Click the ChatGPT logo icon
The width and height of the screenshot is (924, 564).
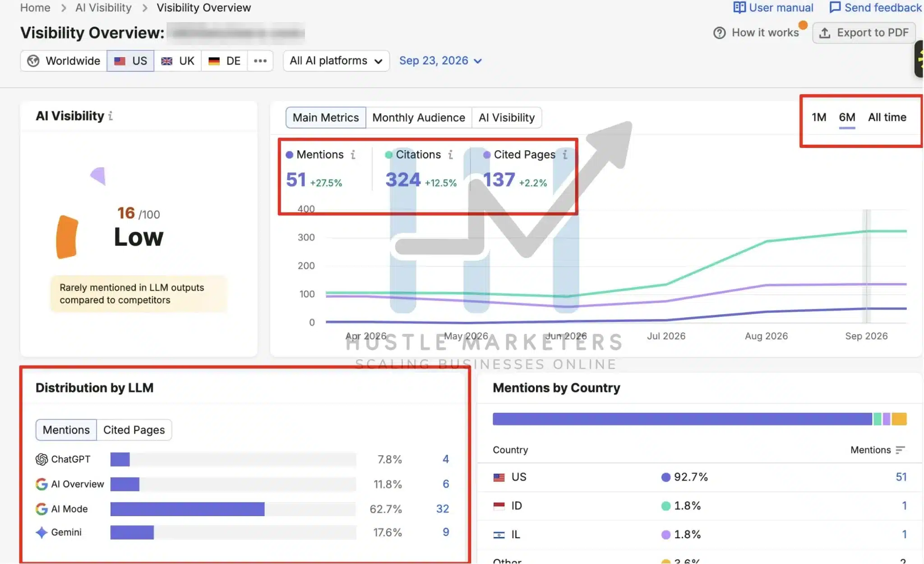tap(42, 459)
